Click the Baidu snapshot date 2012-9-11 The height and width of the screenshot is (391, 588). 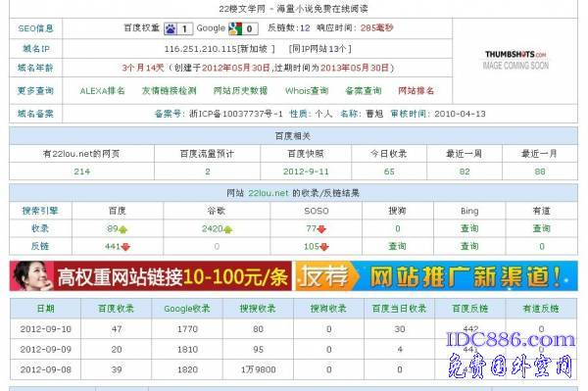[x=306, y=171]
